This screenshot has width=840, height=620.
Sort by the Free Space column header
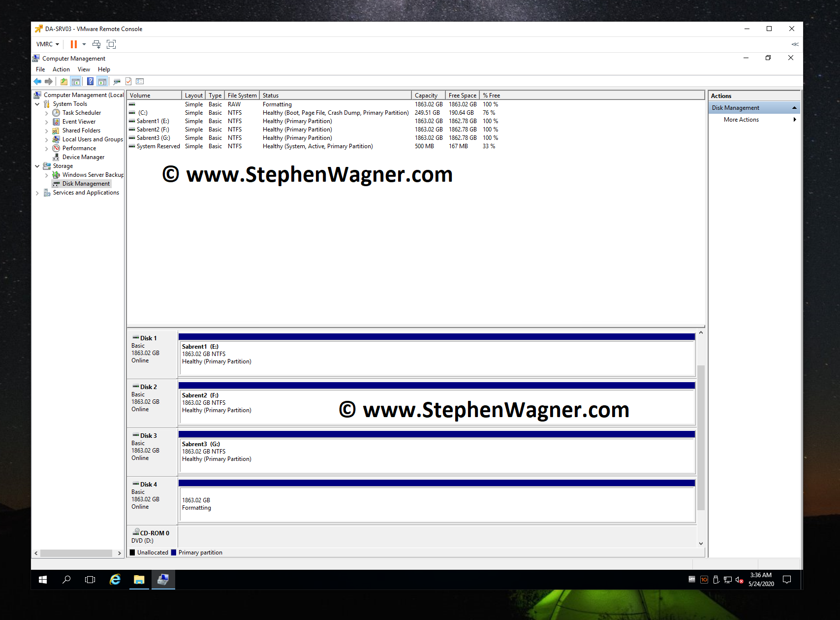pyautogui.click(x=463, y=96)
